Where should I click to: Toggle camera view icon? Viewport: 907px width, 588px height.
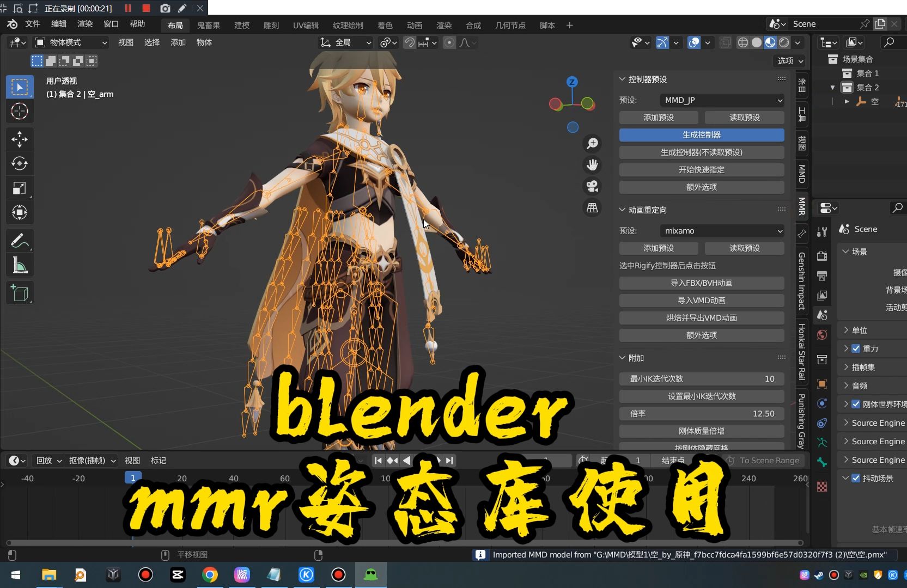pyautogui.click(x=592, y=186)
